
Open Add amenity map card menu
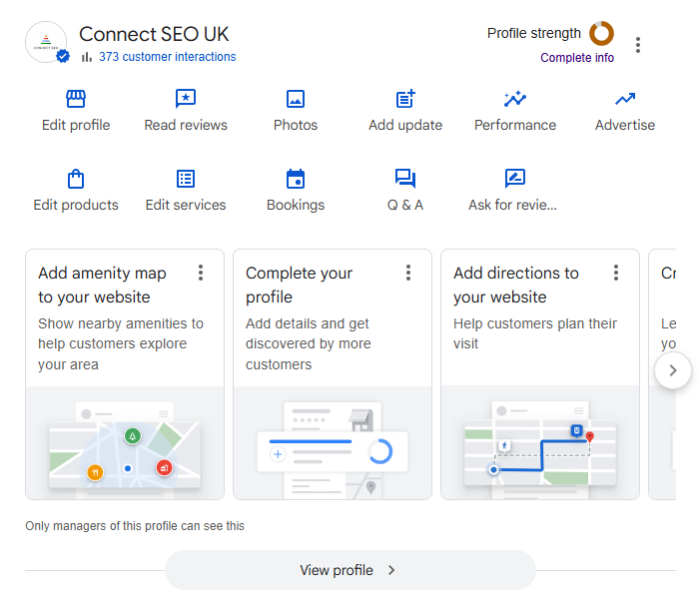click(x=201, y=273)
